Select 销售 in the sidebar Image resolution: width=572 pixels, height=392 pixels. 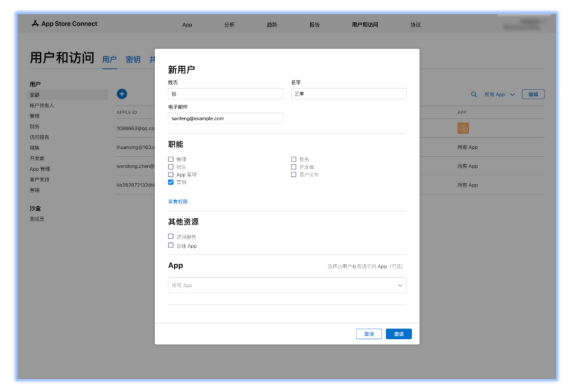(x=34, y=148)
